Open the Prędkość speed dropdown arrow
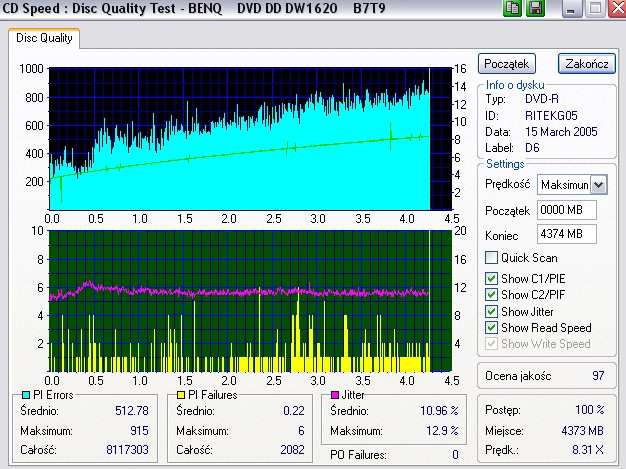 pyautogui.click(x=598, y=185)
